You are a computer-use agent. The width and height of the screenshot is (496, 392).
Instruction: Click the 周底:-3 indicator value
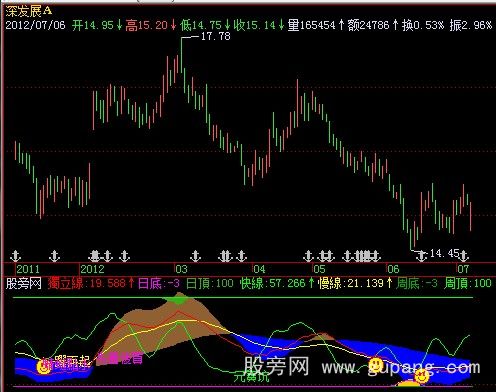(x=417, y=284)
